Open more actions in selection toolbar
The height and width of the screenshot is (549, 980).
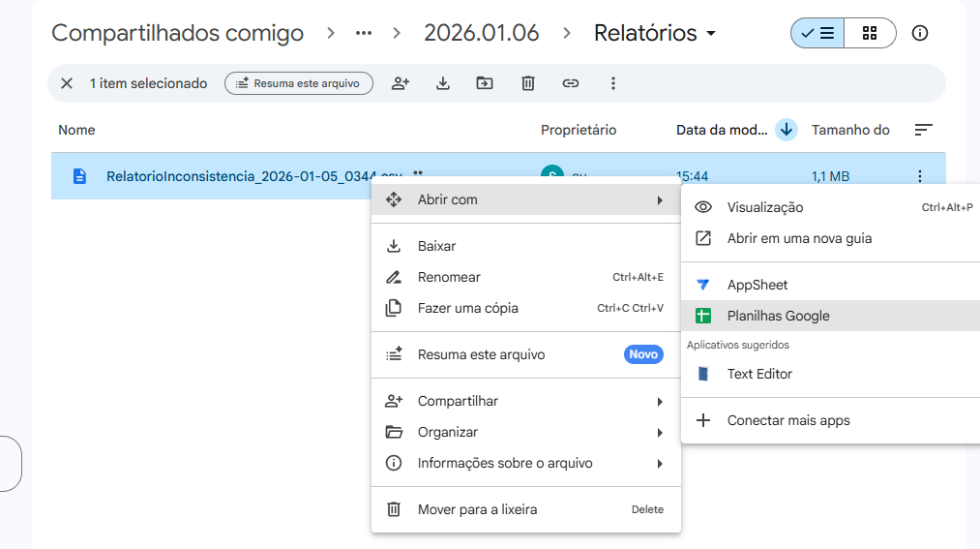point(612,83)
